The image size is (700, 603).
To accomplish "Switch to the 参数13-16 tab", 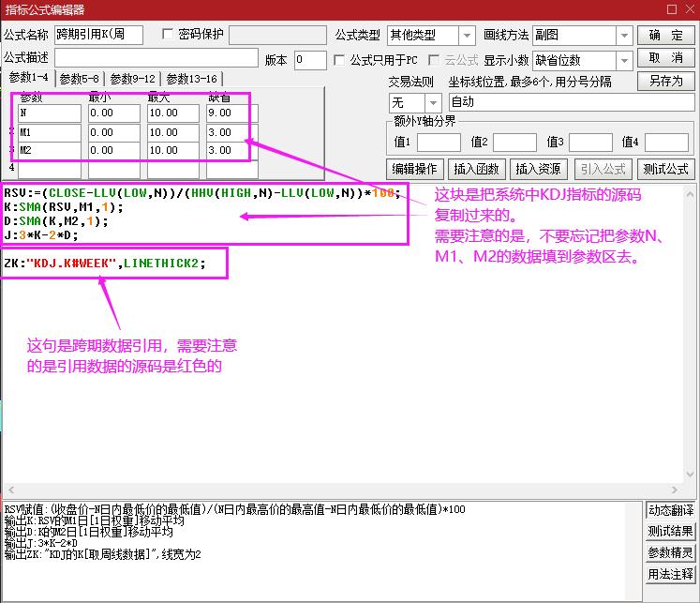I will pyautogui.click(x=191, y=79).
